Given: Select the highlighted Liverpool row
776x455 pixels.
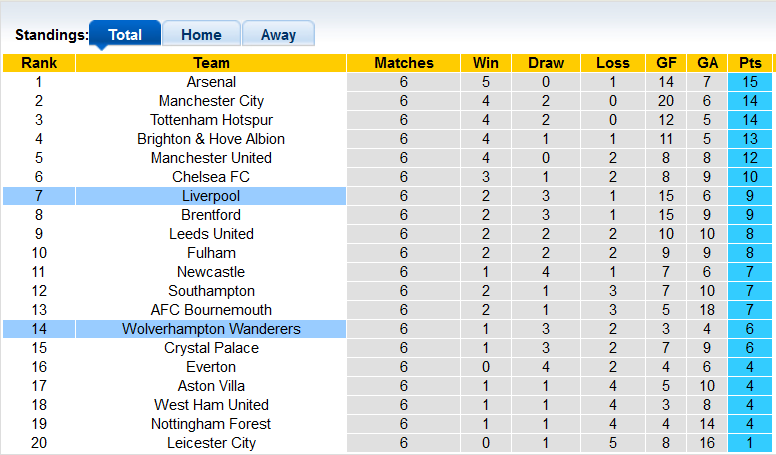Looking at the screenshot, I should [211, 196].
